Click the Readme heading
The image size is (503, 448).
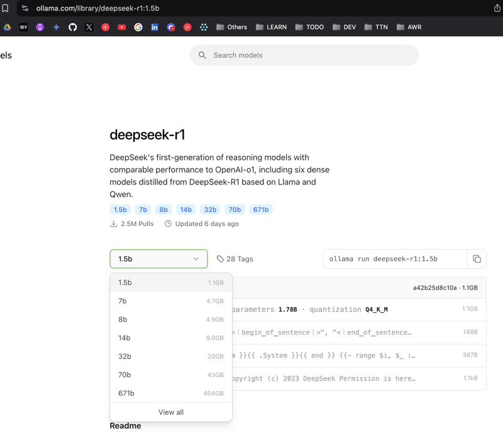tap(125, 426)
